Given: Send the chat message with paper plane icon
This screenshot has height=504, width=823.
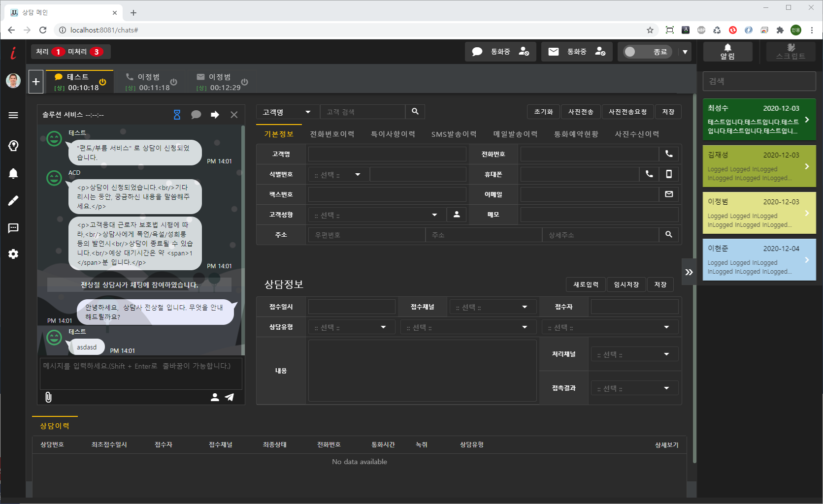Looking at the screenshot, I should point(230,397).
